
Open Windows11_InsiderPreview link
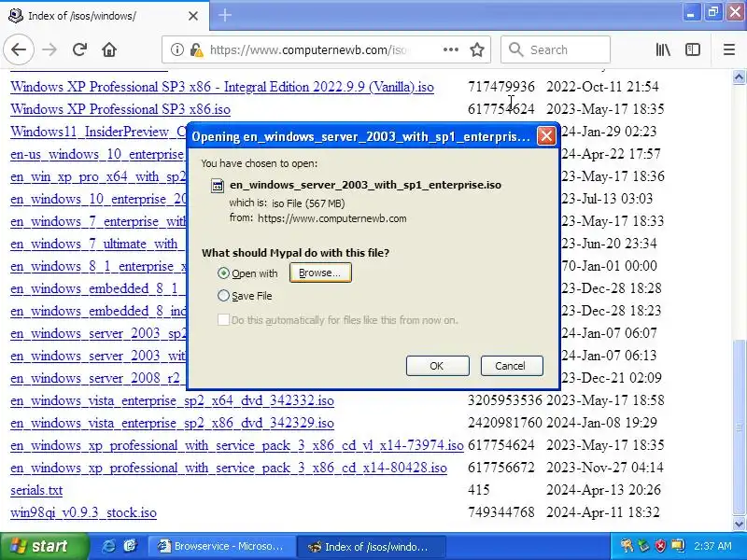[98, 132]
